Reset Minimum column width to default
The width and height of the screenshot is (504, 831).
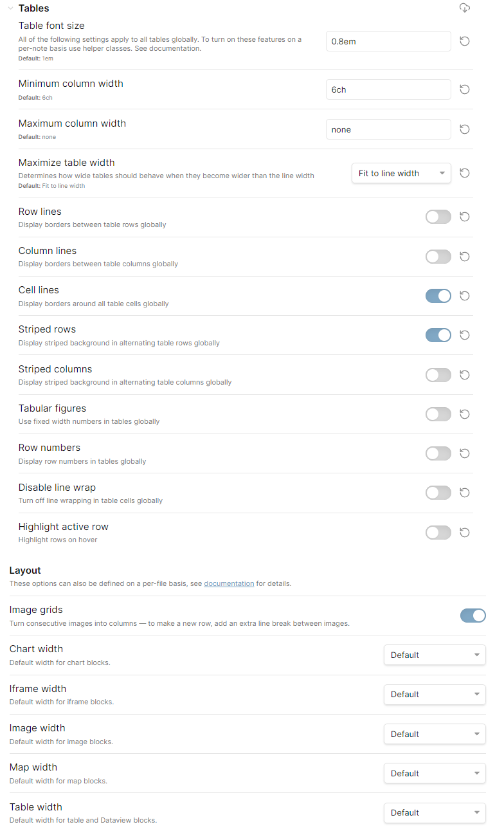[x=465, y=89]
